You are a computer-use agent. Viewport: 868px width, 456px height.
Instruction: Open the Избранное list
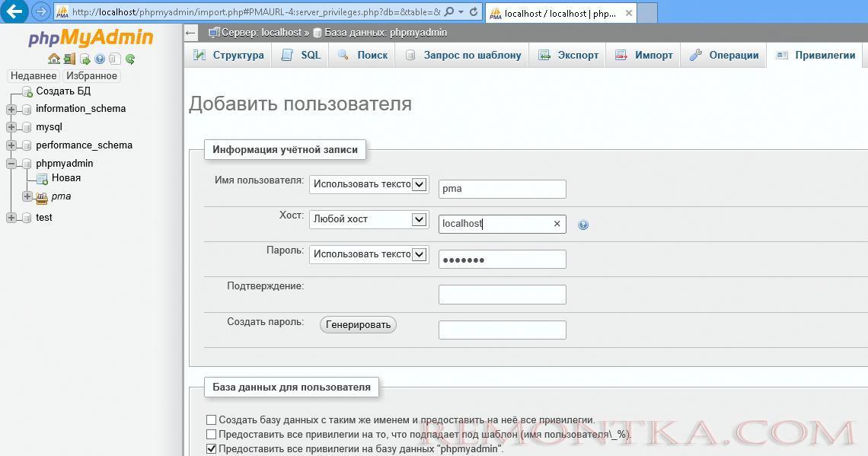(92, 76)
